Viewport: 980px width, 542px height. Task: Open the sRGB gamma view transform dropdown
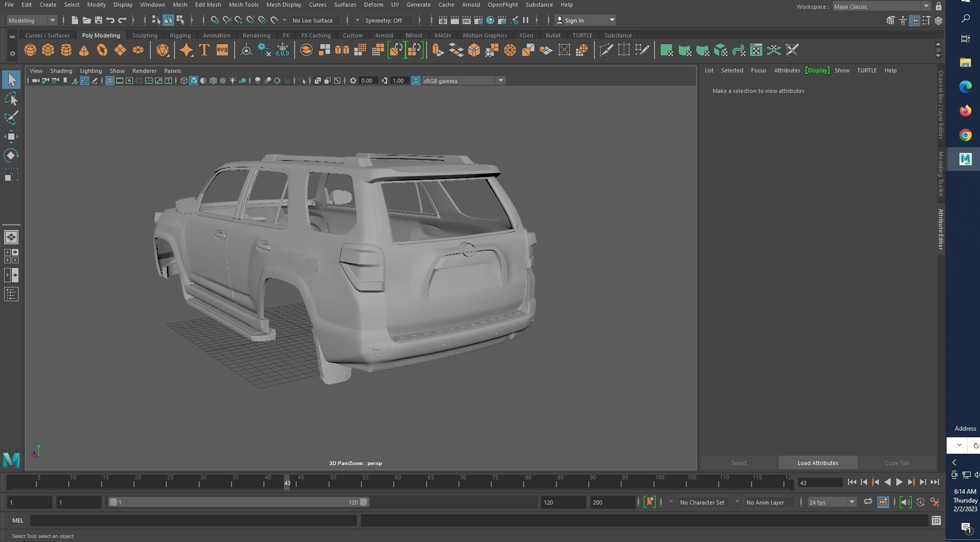[x=464, y=81]
